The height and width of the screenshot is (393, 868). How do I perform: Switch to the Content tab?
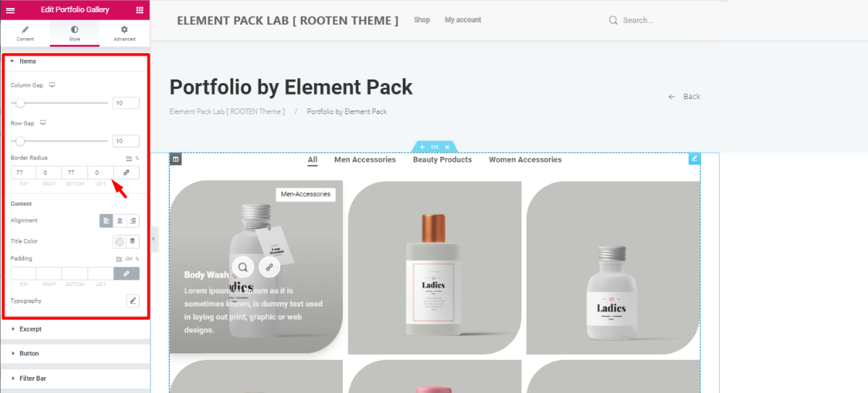(25, 33)
